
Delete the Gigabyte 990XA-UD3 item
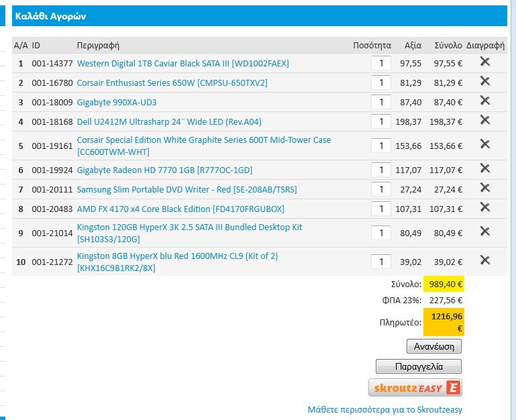[485, 101]
